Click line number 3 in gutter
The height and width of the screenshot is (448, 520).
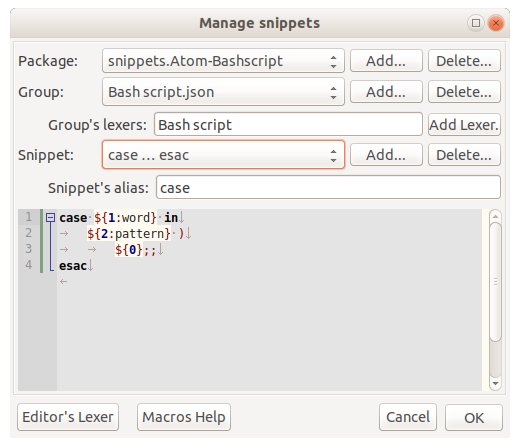[x=29, y=249]
